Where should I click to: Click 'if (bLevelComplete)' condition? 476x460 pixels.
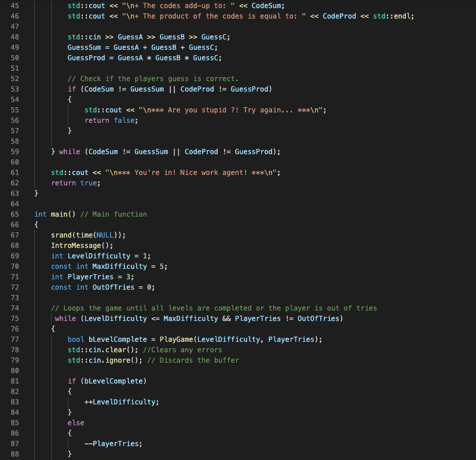[107, 381]
